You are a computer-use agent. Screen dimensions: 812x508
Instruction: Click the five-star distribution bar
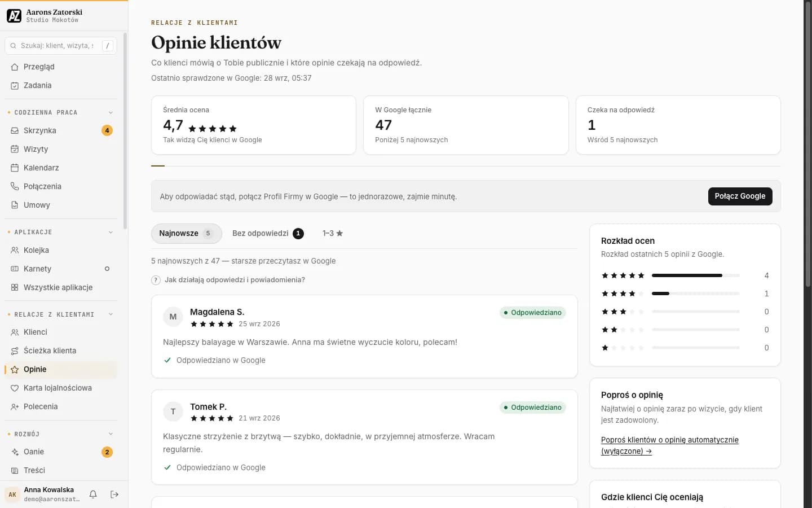(695, 275)
